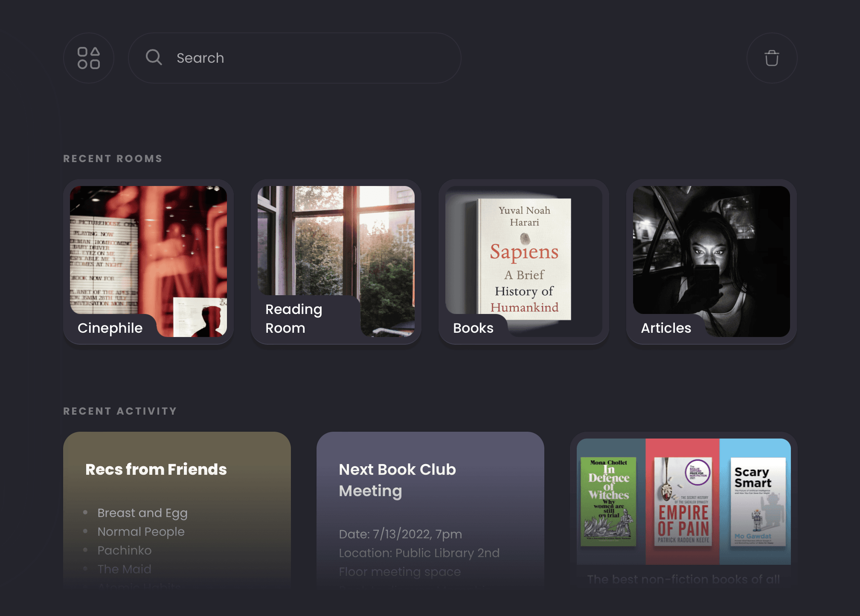
Task: Select Normal People in the list
Action: pos(141,532)
